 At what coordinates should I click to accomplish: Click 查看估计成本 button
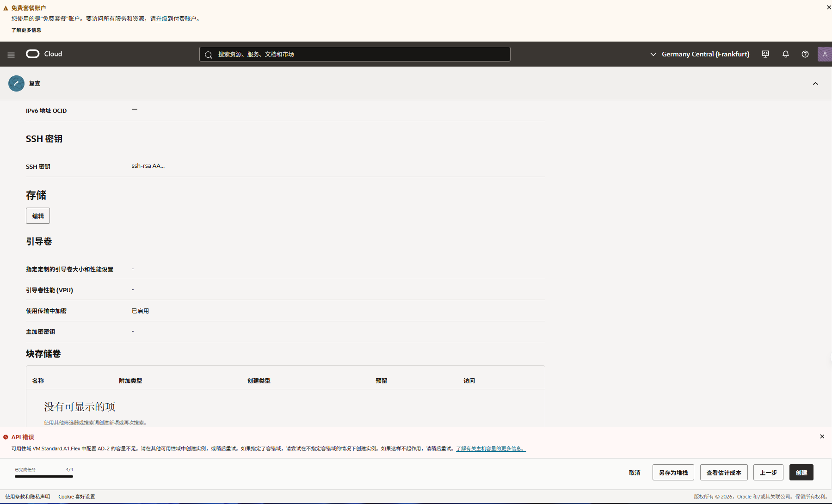724,473
